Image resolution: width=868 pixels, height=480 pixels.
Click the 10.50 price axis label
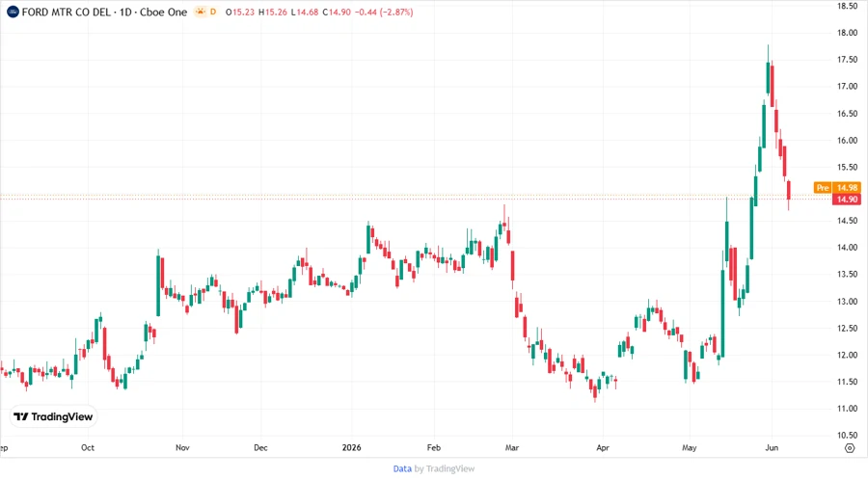pos(847,436)
